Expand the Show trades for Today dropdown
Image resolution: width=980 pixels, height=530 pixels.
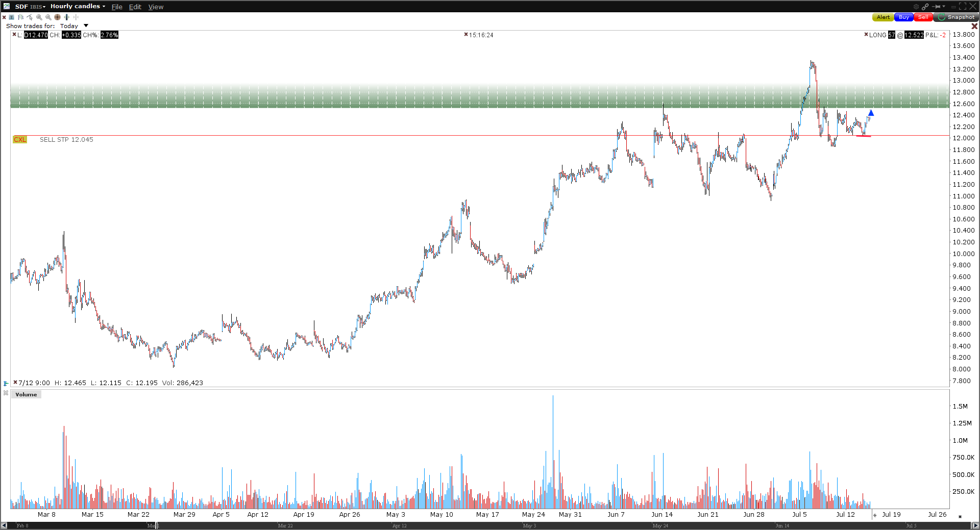(86, 26)
